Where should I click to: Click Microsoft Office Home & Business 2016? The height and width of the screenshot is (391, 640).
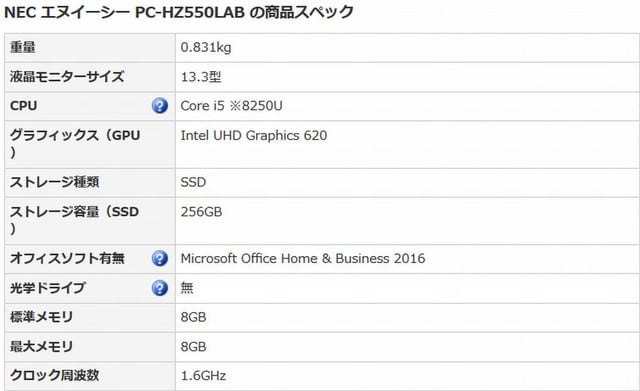pyautogui.click(x=303, y=258)
